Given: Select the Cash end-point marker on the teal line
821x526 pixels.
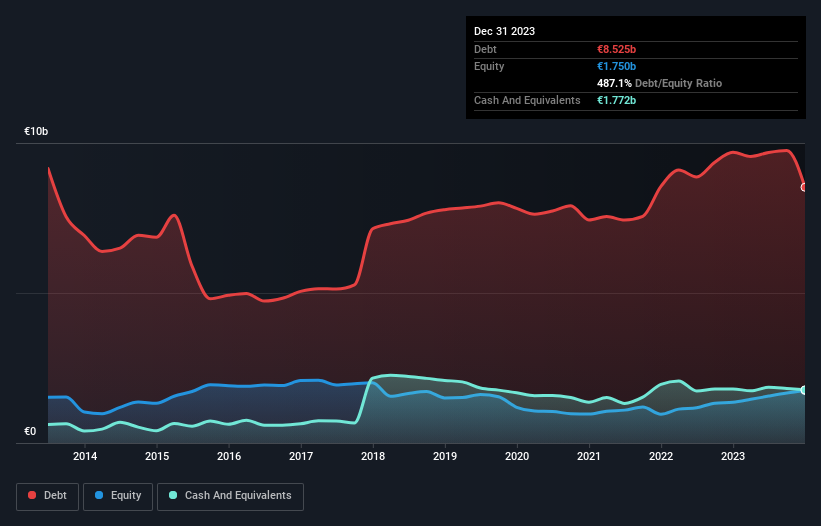Looking at the screenshot, I should tap(804, 390).
